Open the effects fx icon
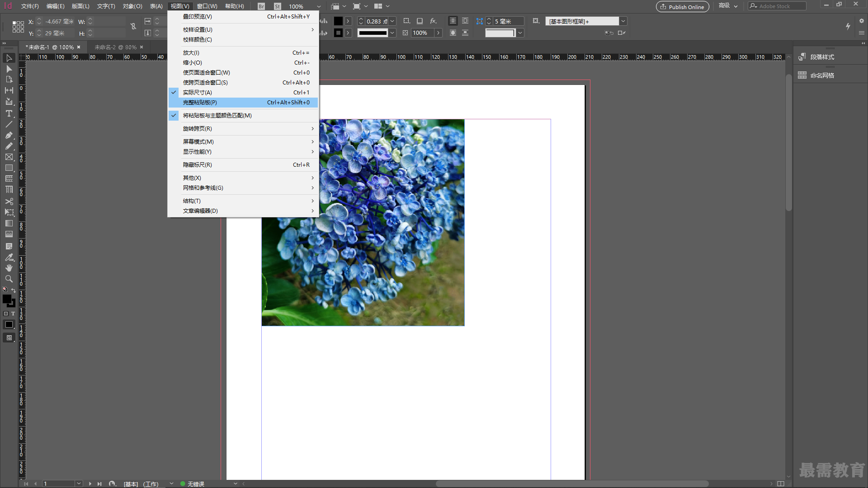 pyautogui.click(x=433, y=21)
